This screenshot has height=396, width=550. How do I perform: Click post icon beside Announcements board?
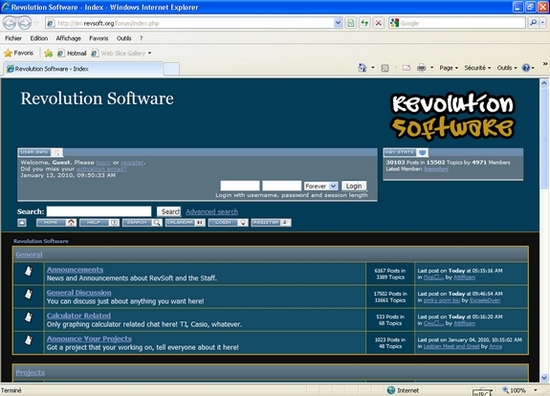(28, 271)
